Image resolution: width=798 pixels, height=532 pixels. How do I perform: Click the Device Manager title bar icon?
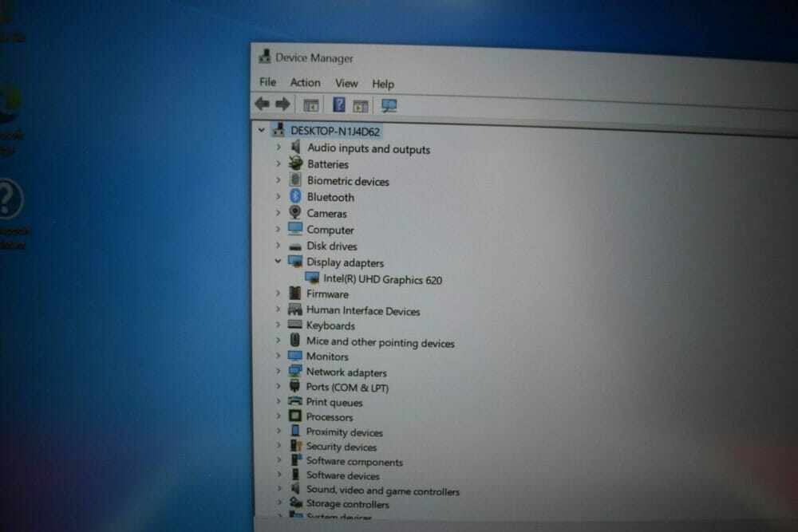(x=265, y=56)
